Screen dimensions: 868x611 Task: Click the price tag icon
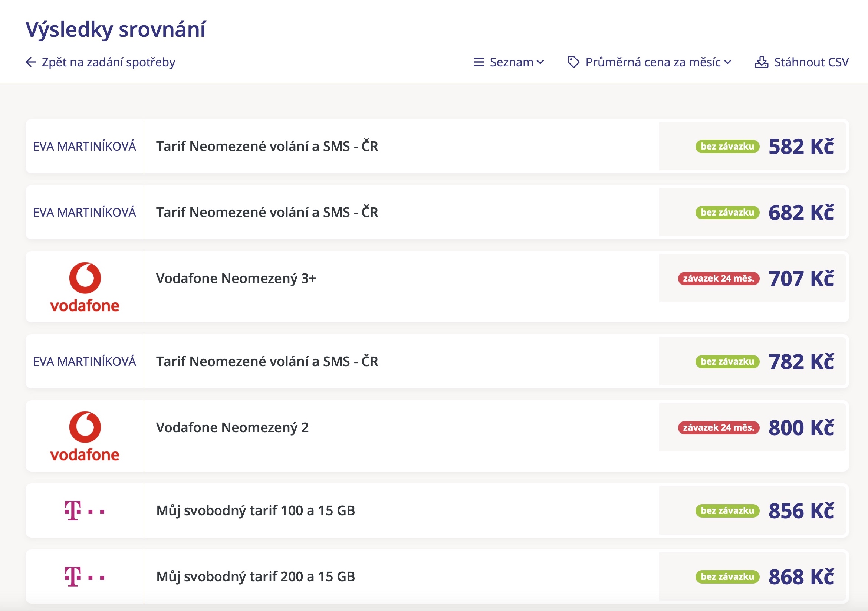[x=573, y=62]
